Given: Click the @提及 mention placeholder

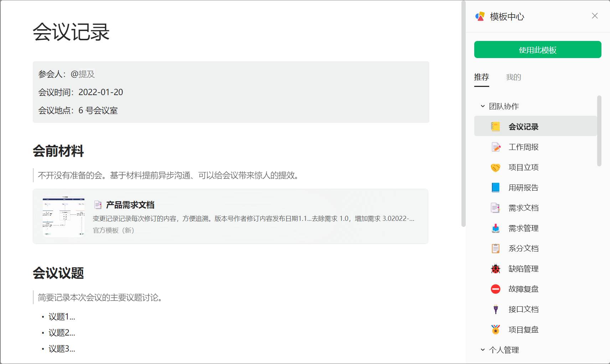Looking at the screenshot, I should click(83, 74).
